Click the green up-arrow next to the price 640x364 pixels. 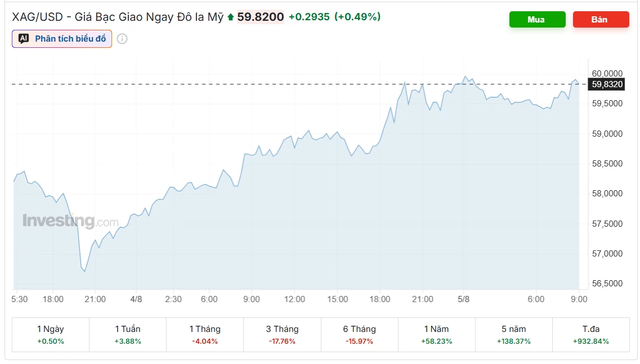[x=231, y=17]
